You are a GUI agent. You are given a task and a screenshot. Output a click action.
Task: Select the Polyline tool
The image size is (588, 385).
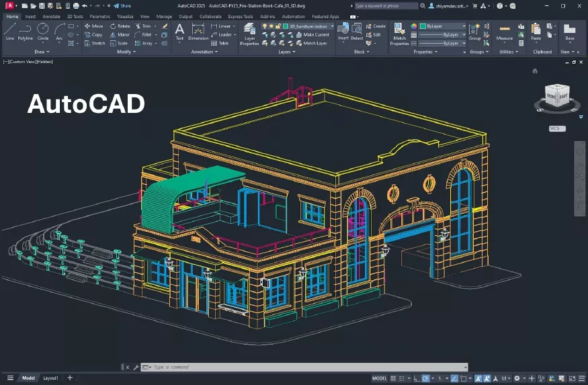(x=26, y=31)
